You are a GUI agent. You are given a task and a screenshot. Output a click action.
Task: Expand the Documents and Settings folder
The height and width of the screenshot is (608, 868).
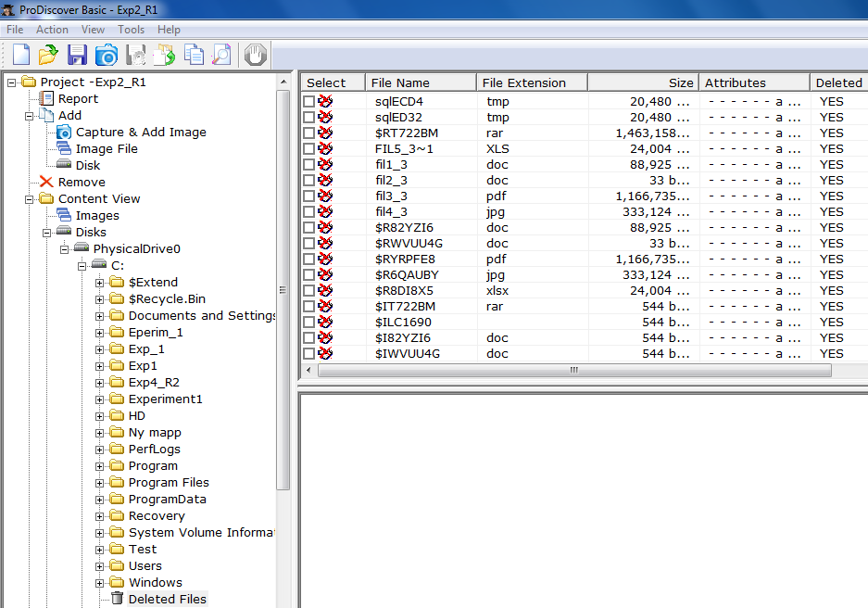coord(100,316)
